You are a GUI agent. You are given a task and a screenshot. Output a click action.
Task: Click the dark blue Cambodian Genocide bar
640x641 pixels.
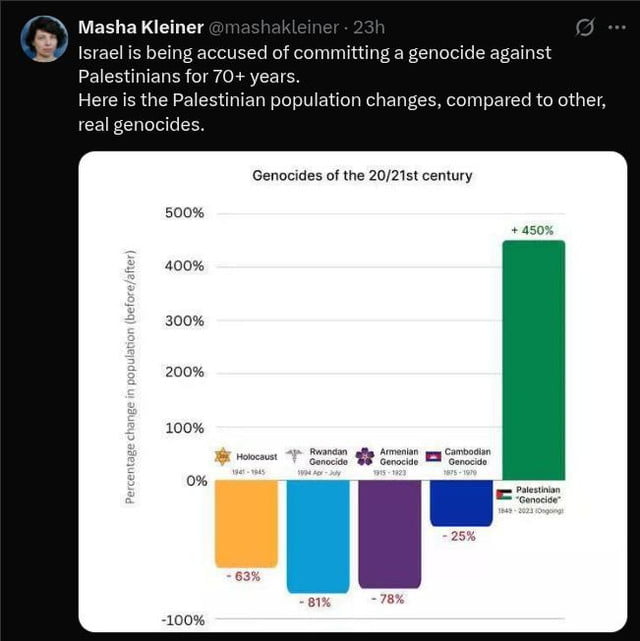pos(460,503)
